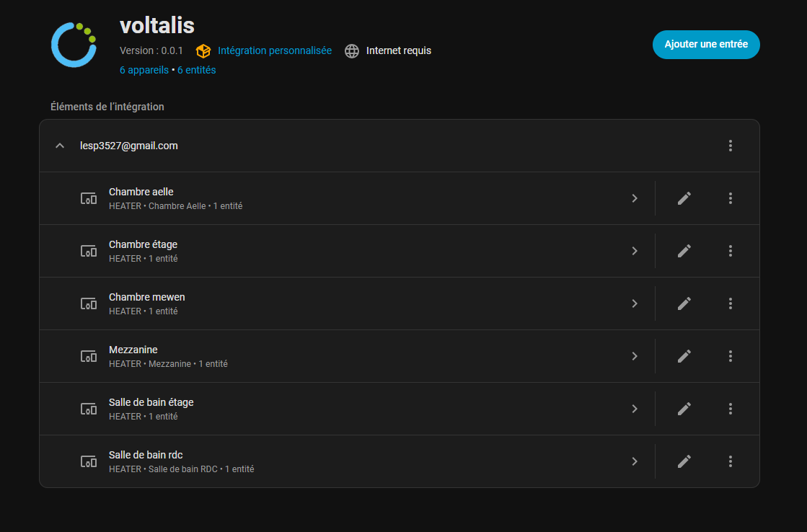The height and width of the screenshot is (532, 807).
Task: Expand Chambre étage with its chevron arrow
Action: tap(634, 251)
